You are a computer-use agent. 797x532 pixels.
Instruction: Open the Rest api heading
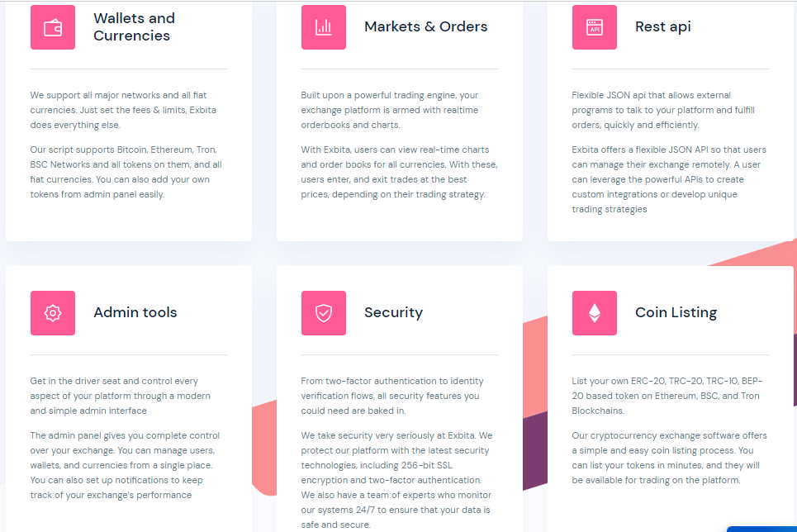click(x=663, y=26)
